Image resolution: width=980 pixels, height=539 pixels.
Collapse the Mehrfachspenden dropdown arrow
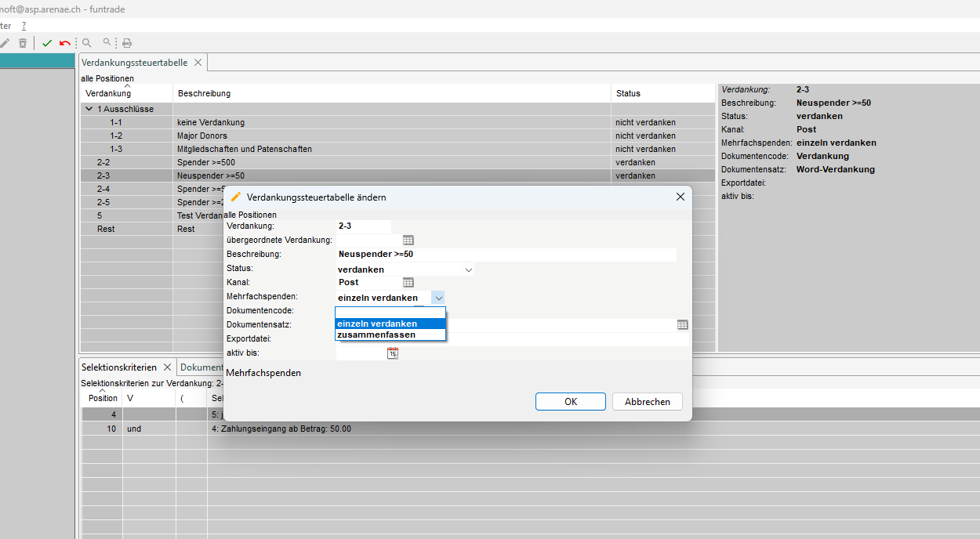[x=438, y=298]
